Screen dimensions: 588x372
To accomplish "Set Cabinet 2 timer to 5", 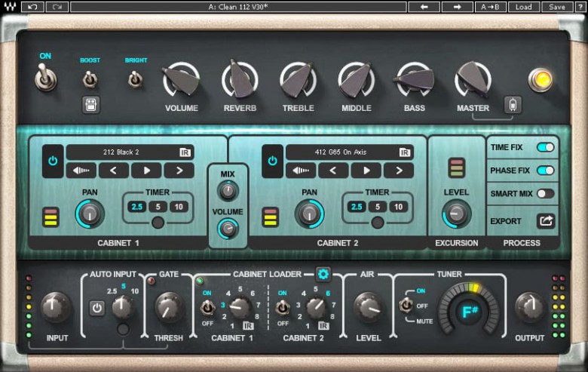I will click(x=378, y=207).
